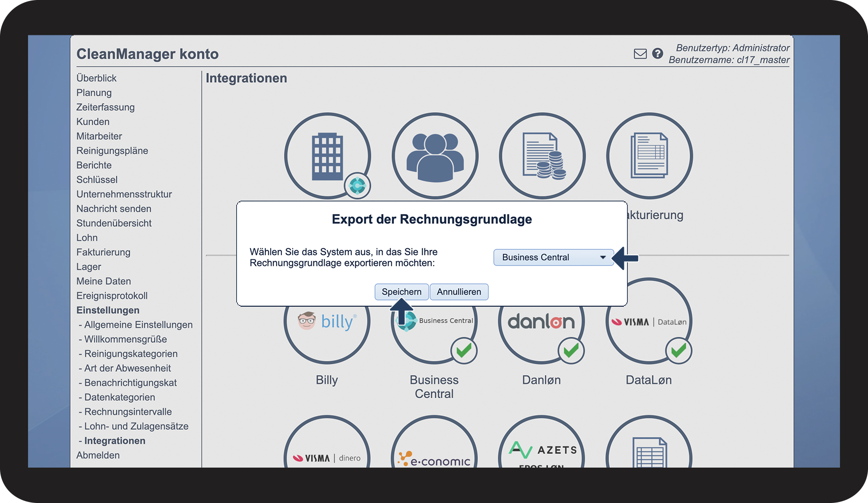Click the Danløn label under logo
The height and width of the screenshot is (503, 868).
pos(541,380)
